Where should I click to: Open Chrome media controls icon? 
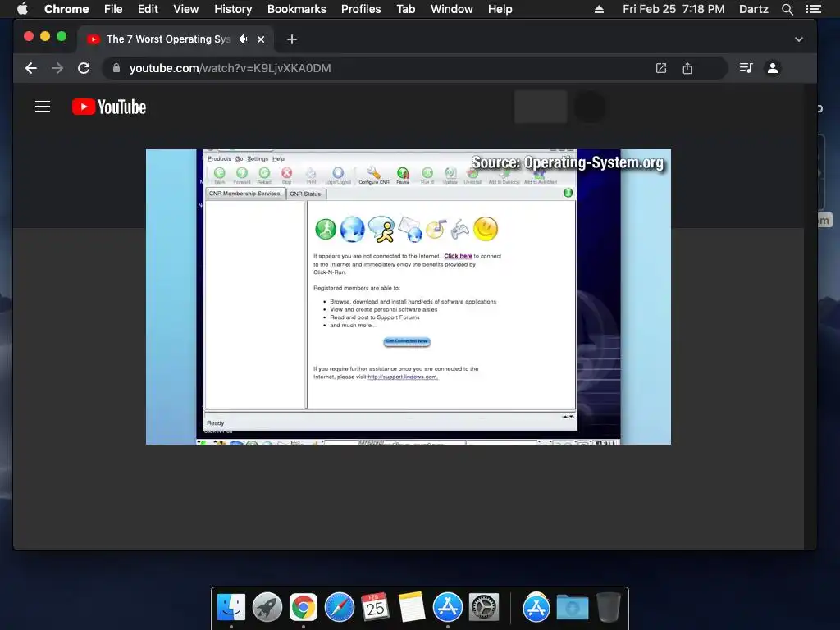pyautogui.click(x=746, y=68)
